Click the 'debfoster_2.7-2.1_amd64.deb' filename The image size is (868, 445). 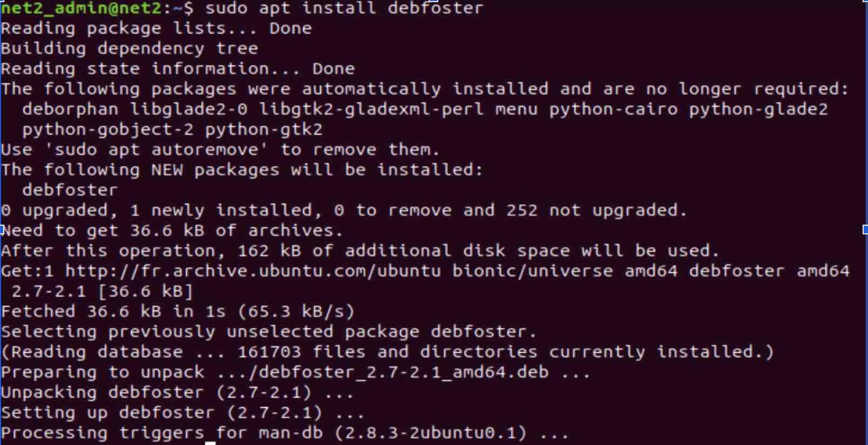[x=403, y=372]
